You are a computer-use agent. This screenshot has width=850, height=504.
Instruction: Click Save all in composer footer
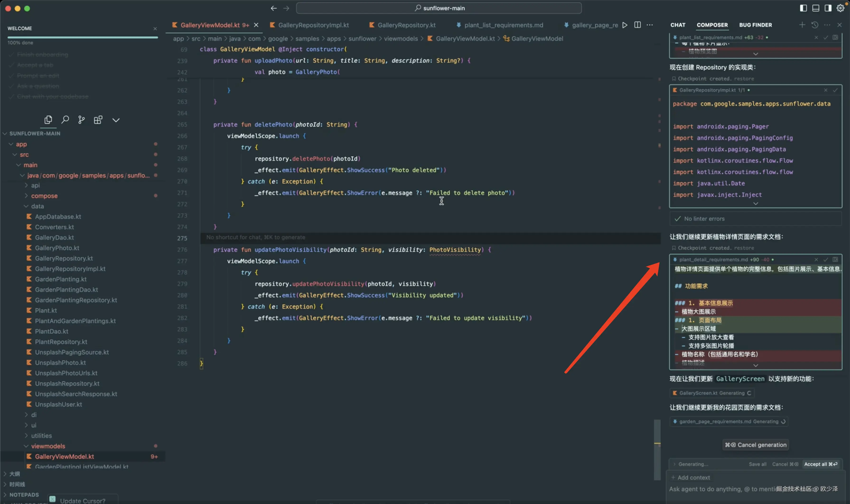pos(757,464)
